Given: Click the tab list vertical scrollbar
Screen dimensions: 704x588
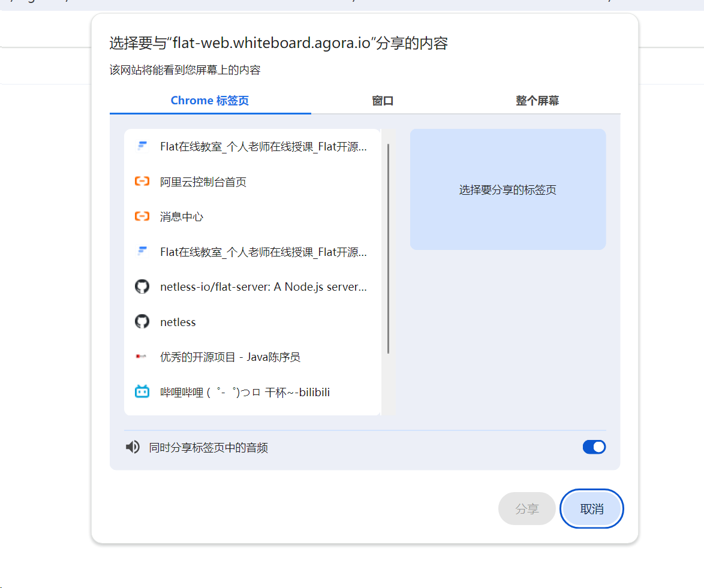Looking at the screenshot, I should (389, 249).
